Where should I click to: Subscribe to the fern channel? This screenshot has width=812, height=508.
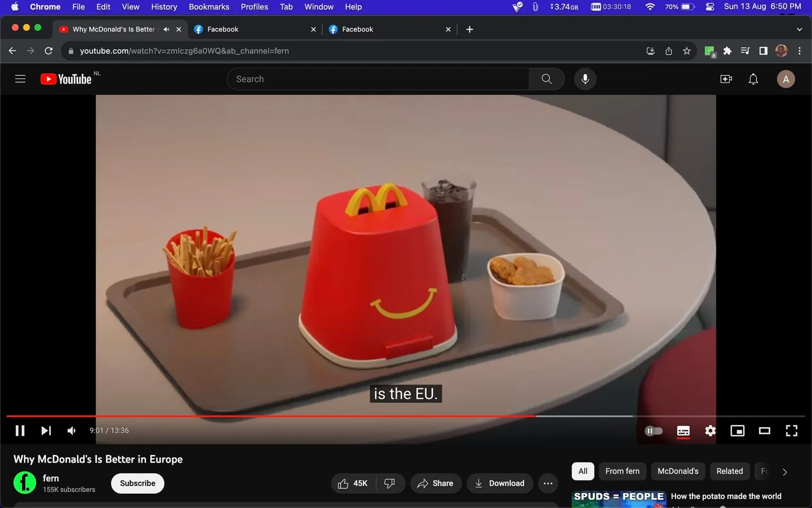137,483
